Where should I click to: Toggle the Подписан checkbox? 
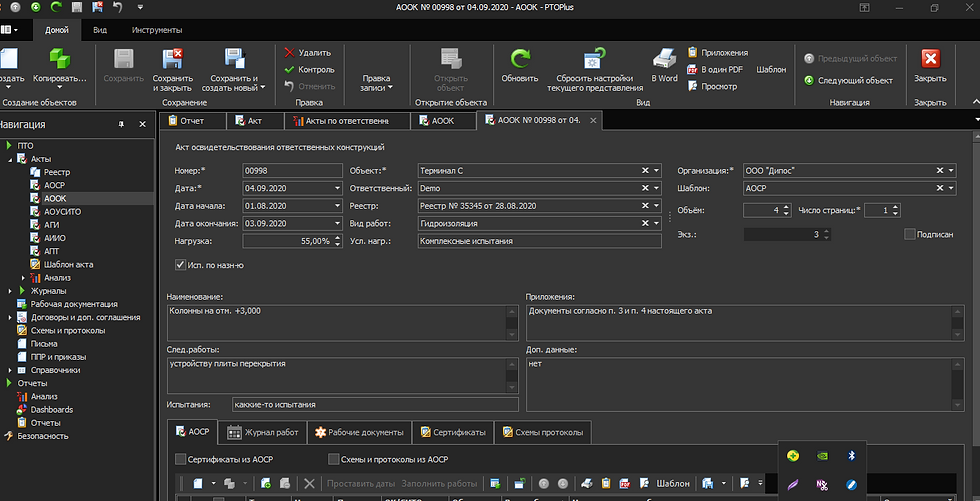click(x=909, y=234)
